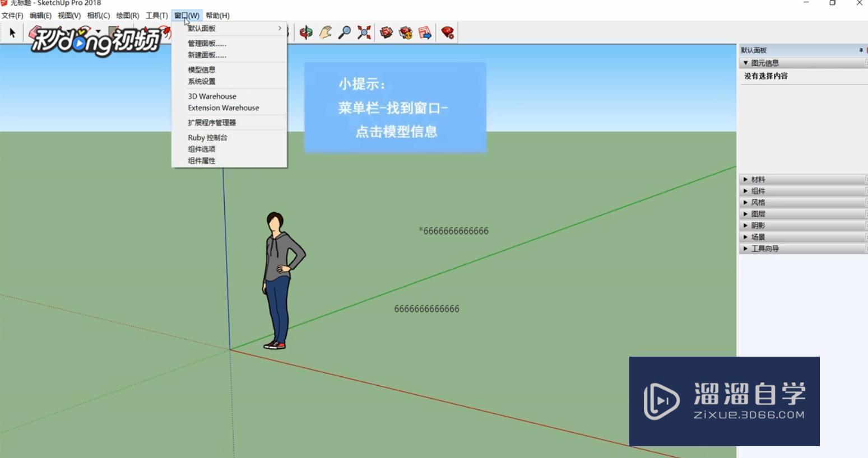Click the 没有选择内容 label
The width and height of the screenshot is (868, 458).
(x=766, y=76)
